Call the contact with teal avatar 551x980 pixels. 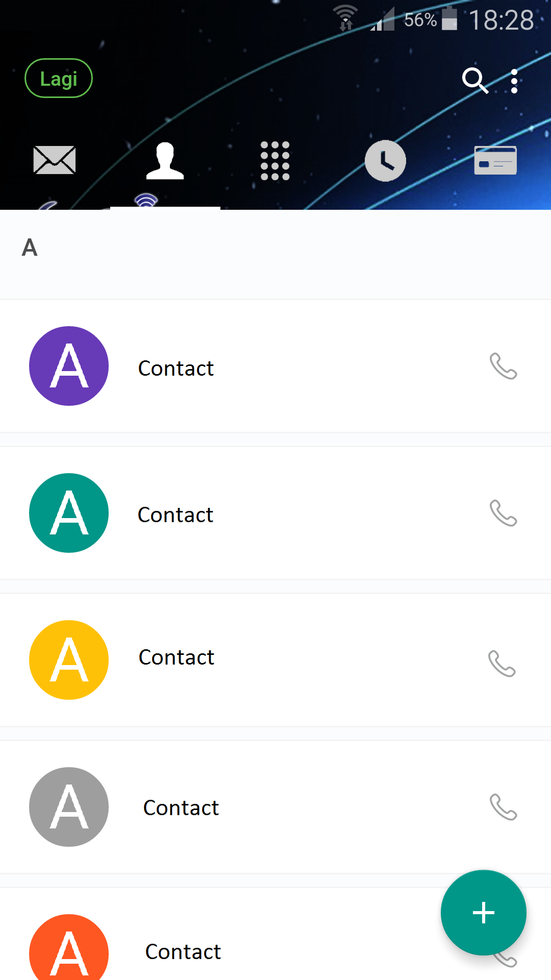click(503, 513)
